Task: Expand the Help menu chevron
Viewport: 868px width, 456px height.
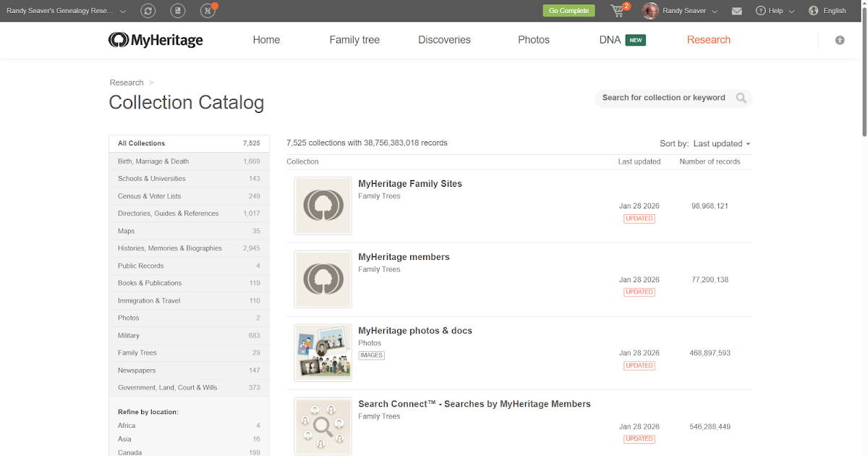Action: coord(791,11)
